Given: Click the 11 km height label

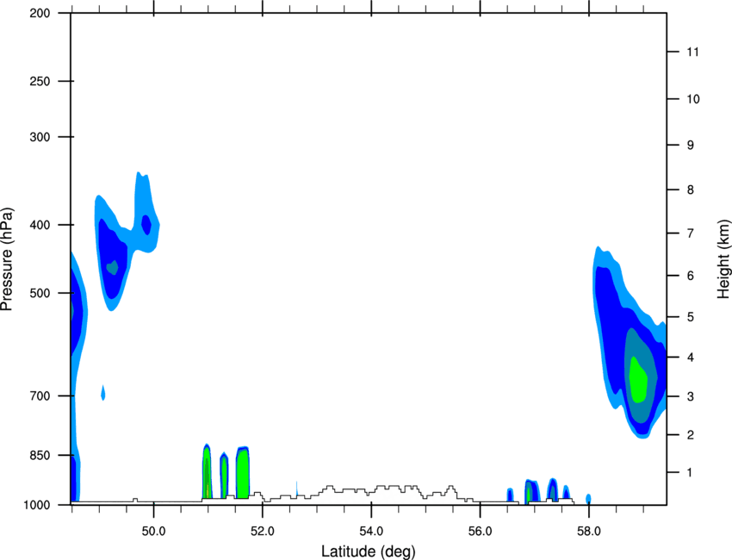Looking at the screenshot, I should 692,52.
